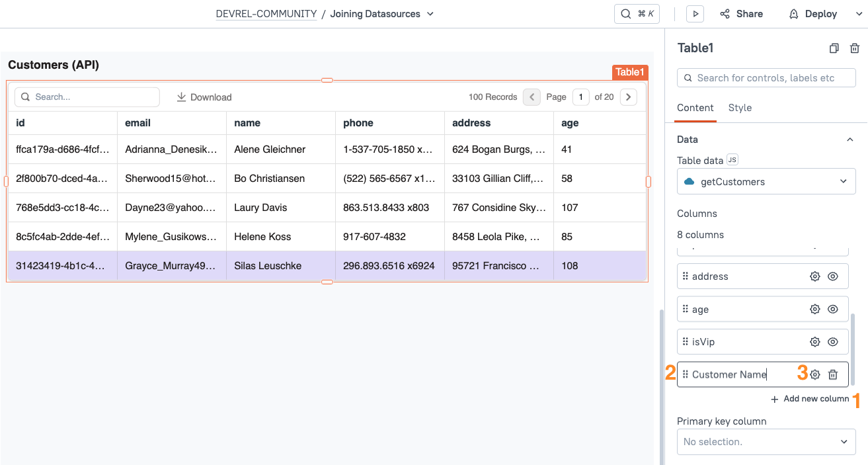Open the search using the magnifier icon
Viewport: 868px width, 465px height.
coord(625,13)
